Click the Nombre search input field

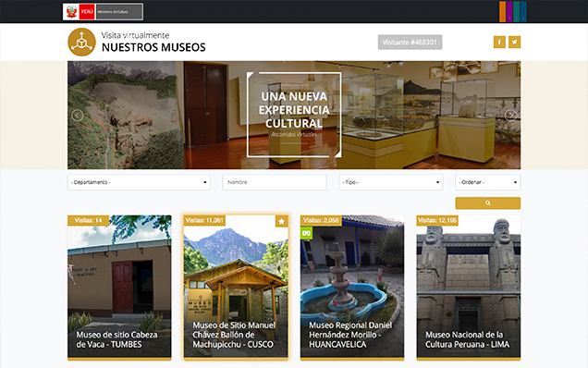click(275, 182)
